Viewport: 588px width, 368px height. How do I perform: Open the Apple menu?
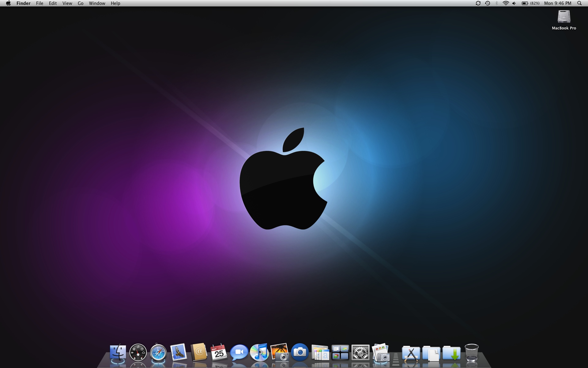pos(8,3)
